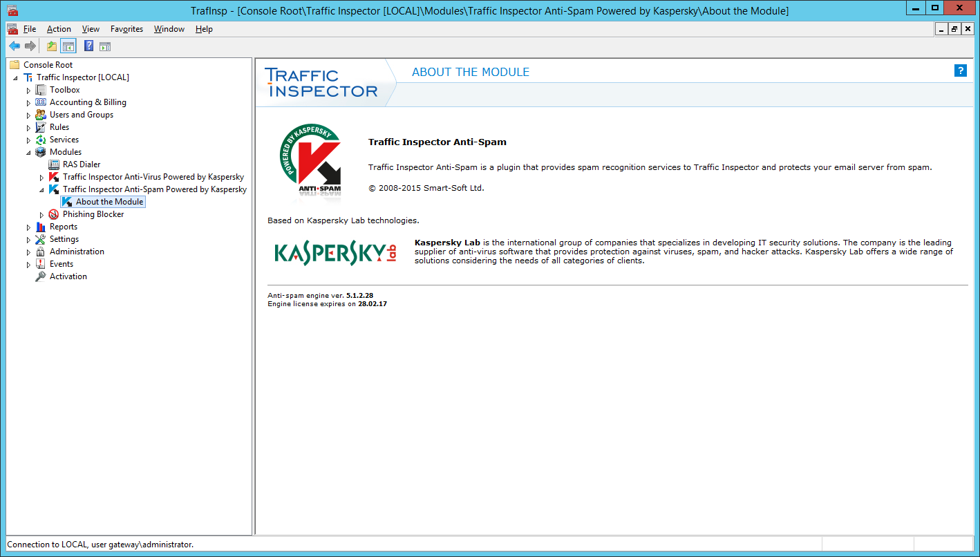Open the Action menu

click(x=59, y=29)
